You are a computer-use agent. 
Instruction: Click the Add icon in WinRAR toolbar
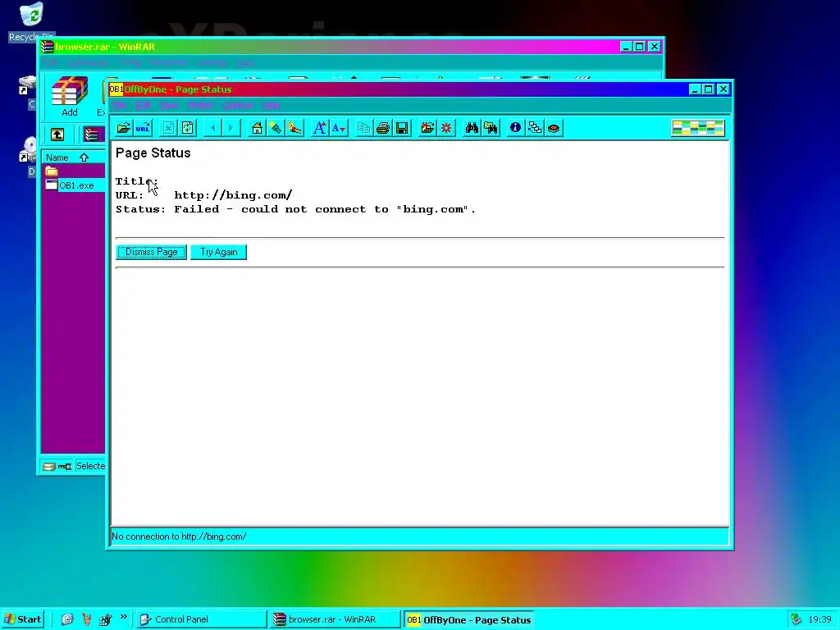[x=70, y=97]
